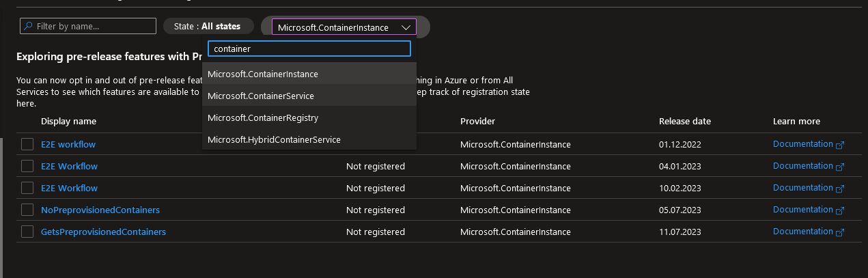The width and height of the screenshot is (868, 278).
Task: Open the GetsPreprovisionedContainers feature link
Action: click(103, 232)
